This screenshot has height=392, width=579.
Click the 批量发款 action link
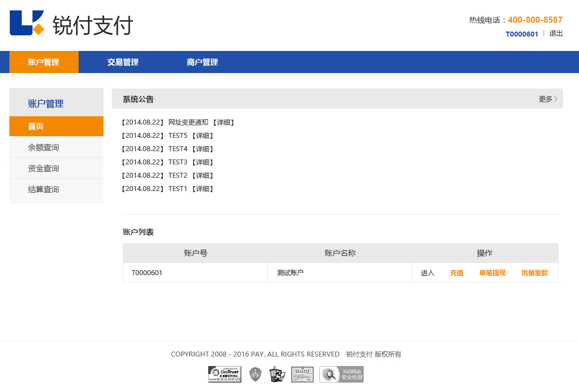click(x=535, y=273)
